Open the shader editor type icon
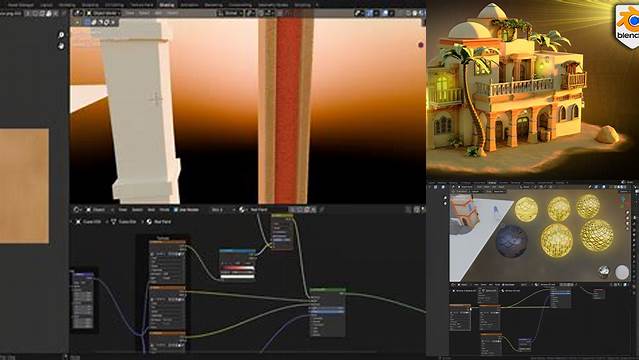This screenshot has height=360, width=639. (x=76, y=210)
